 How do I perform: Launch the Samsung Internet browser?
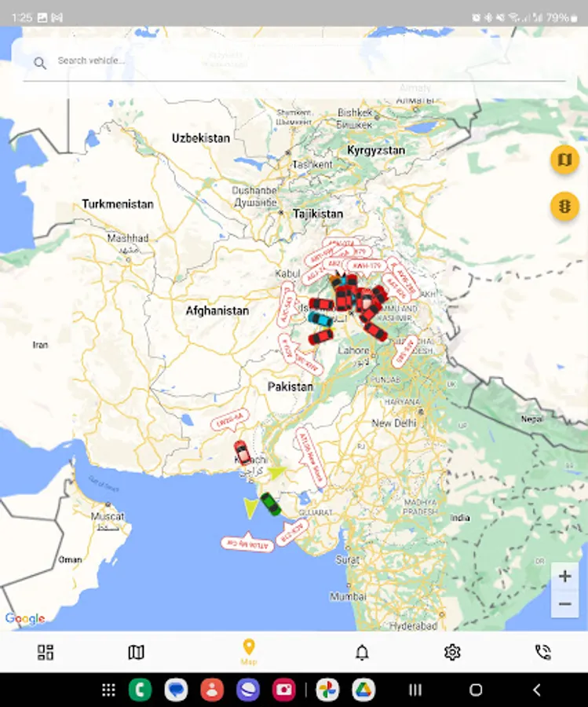point(248,690)
